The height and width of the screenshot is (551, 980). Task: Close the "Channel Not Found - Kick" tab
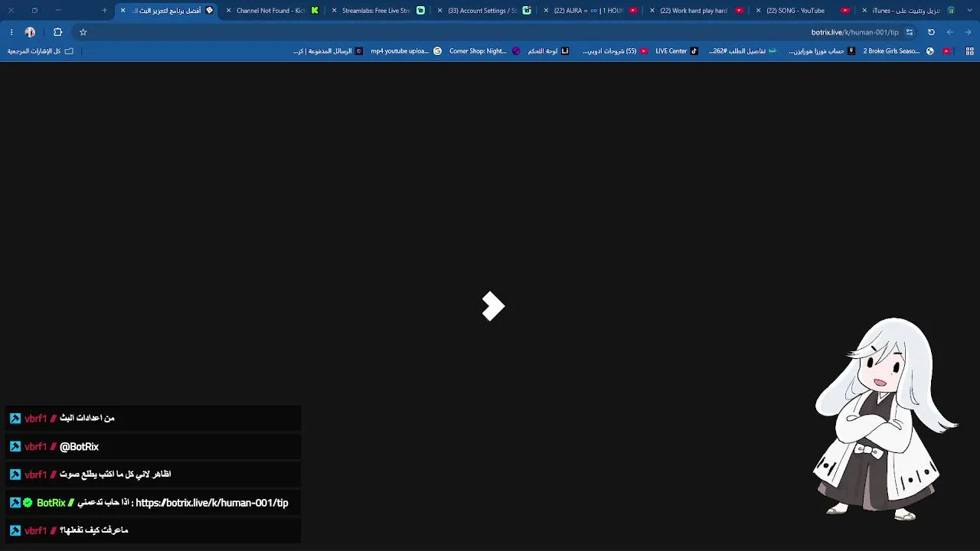click(229, 11)
